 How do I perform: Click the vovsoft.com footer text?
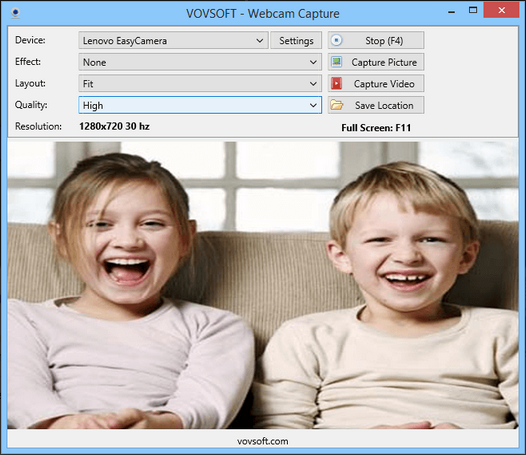[263, 441]
